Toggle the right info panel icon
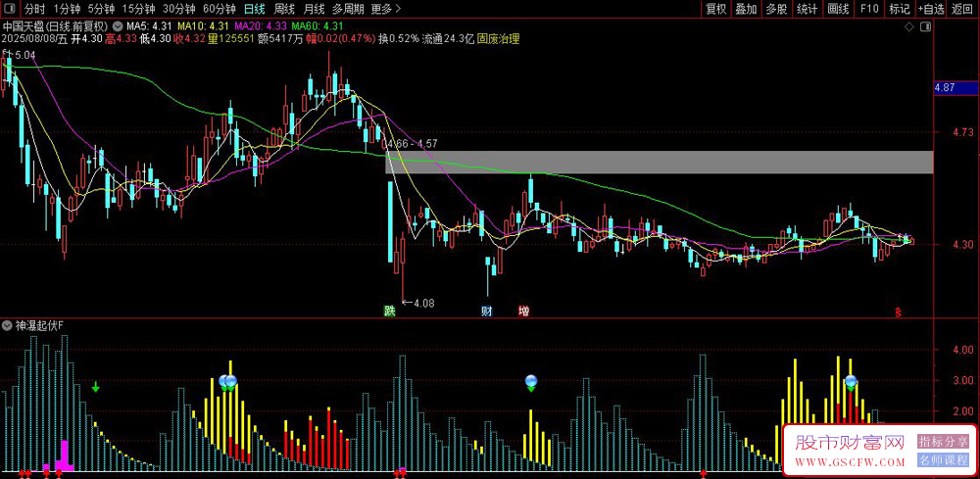The image size is (980, 479). pos(926,26)
